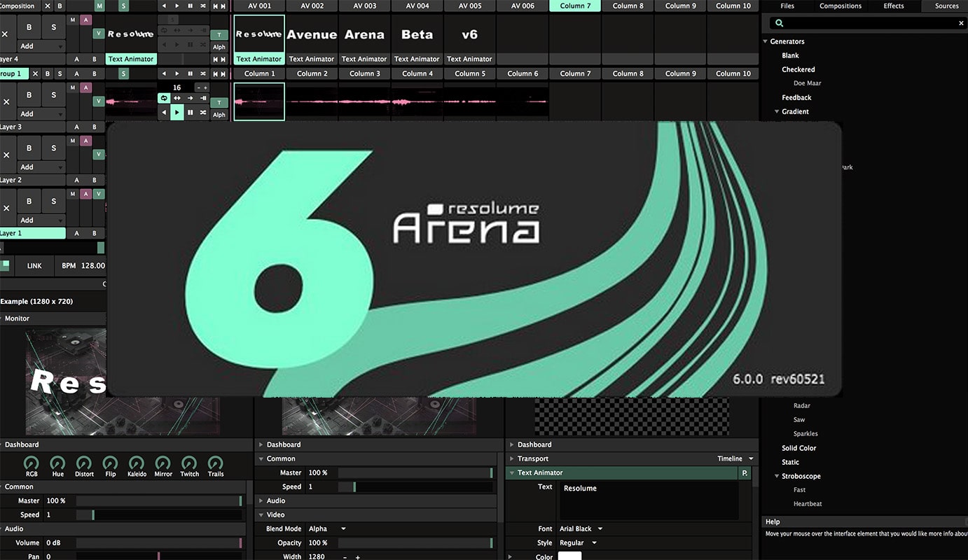Open the P. preset button in Text Animator
968x560 pixels.
tap(745, 473)
